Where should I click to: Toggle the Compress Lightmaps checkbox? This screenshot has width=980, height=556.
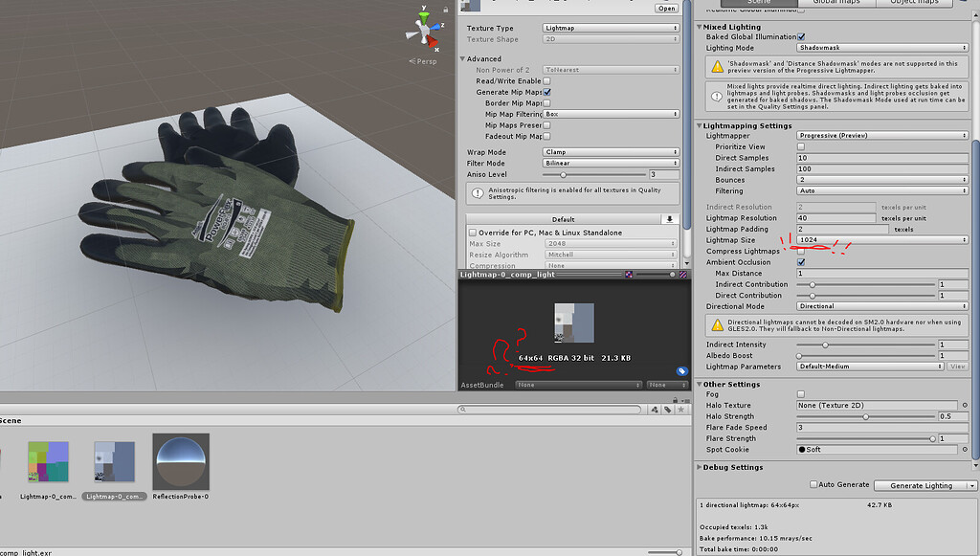(x=801, y=251)
